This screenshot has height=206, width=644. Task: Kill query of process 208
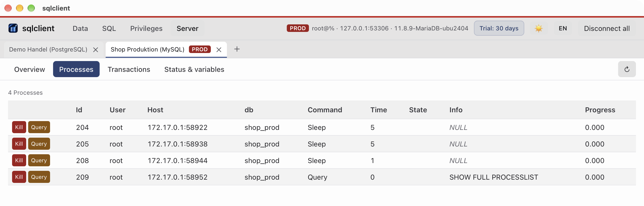coord(39,160)
